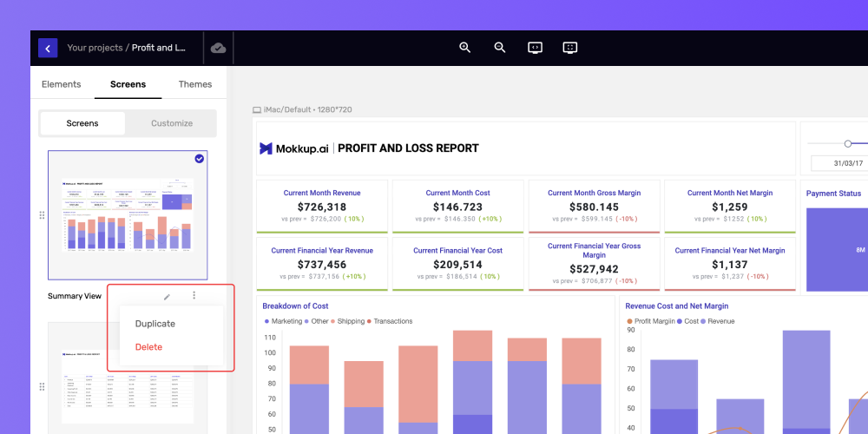Switch to the Customize segmented option
This screenshot has width=868, height=434.
[172, 123]
